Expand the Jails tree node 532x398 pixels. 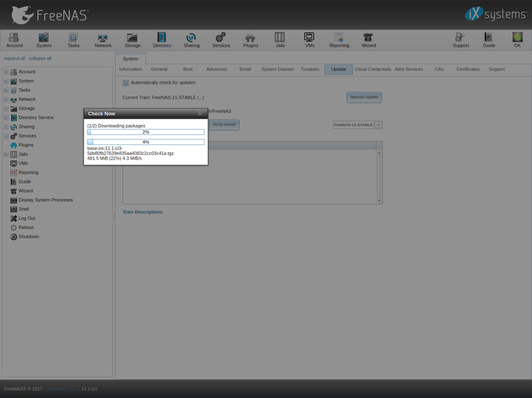click(x=6, y=154)
